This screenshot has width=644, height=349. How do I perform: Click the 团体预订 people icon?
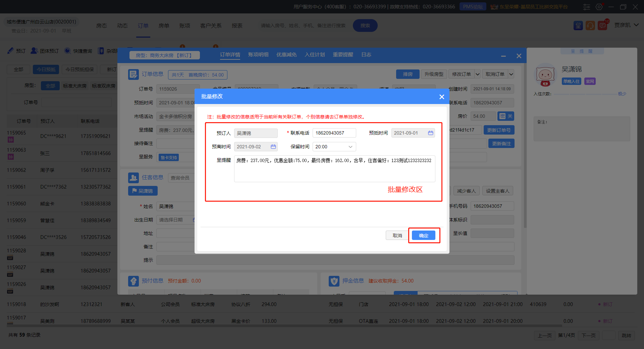tap(34, 51)
